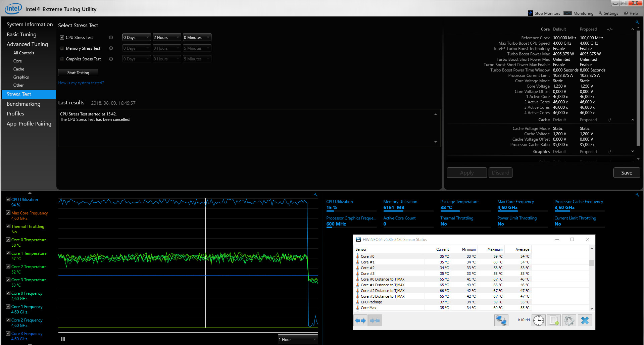The image size is (644, 345).
Task: Show info for Memory Stress Test
Action: tap(111, 48)
